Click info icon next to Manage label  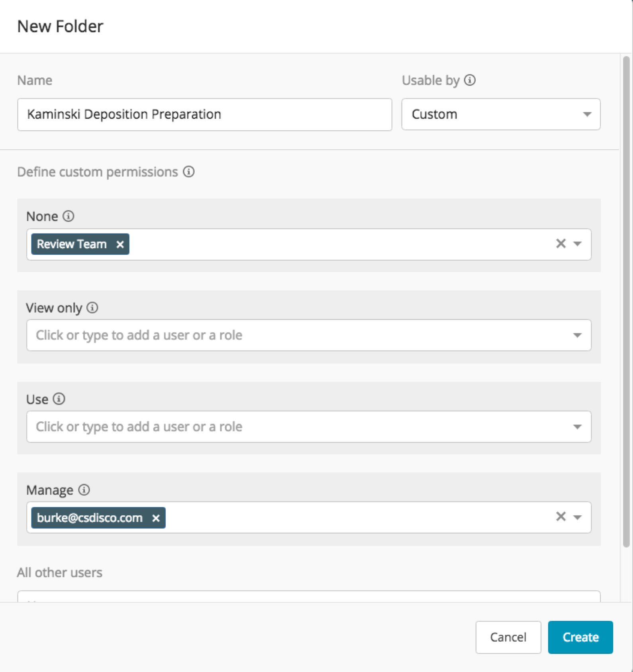(84, 490)
